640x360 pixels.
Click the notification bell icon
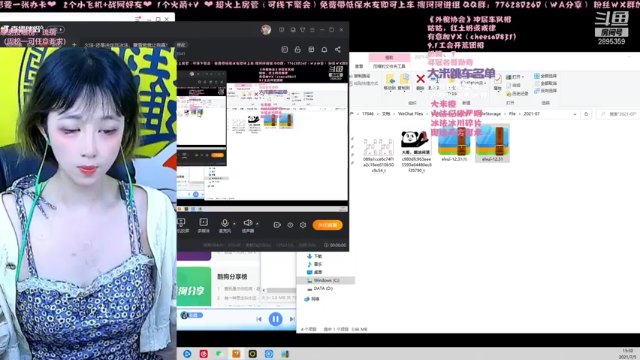[324, 49]
